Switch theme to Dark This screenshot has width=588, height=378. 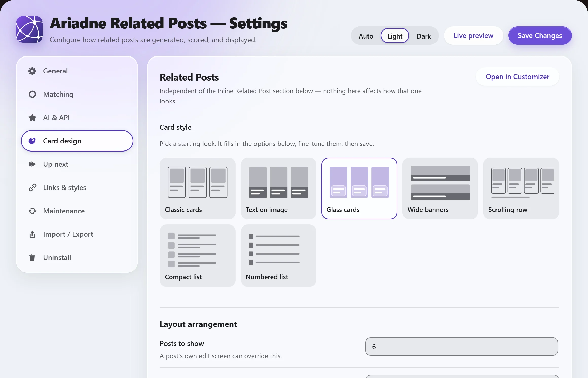click(424, 36)
